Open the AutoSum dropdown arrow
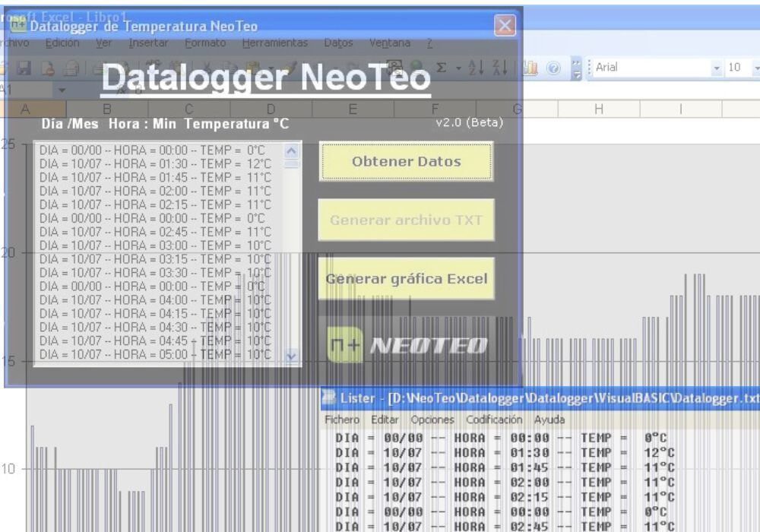This screenshot has width=760, height=532. (x=458, y=68)
